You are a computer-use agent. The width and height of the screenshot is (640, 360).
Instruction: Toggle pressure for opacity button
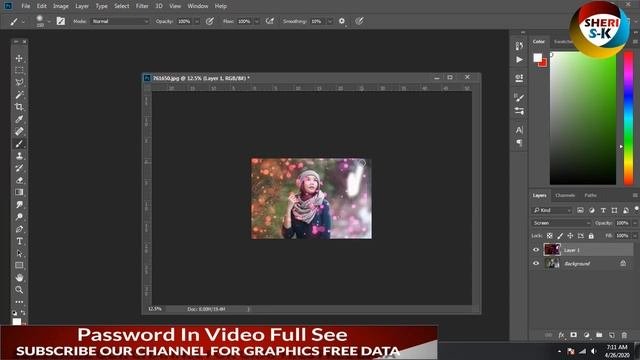click(210, 21)
